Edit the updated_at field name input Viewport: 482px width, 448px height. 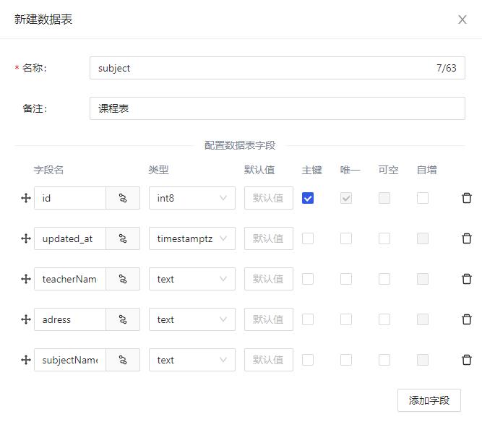coord(70,238)
